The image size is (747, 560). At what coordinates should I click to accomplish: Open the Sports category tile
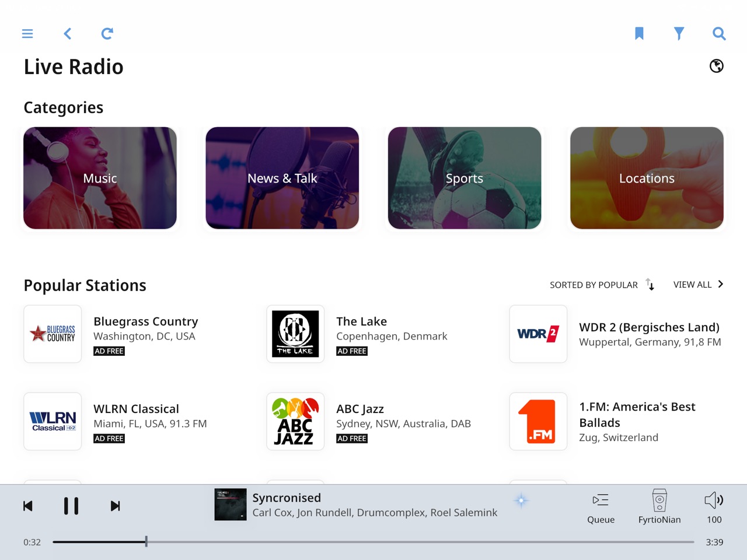tap(465, 178)
